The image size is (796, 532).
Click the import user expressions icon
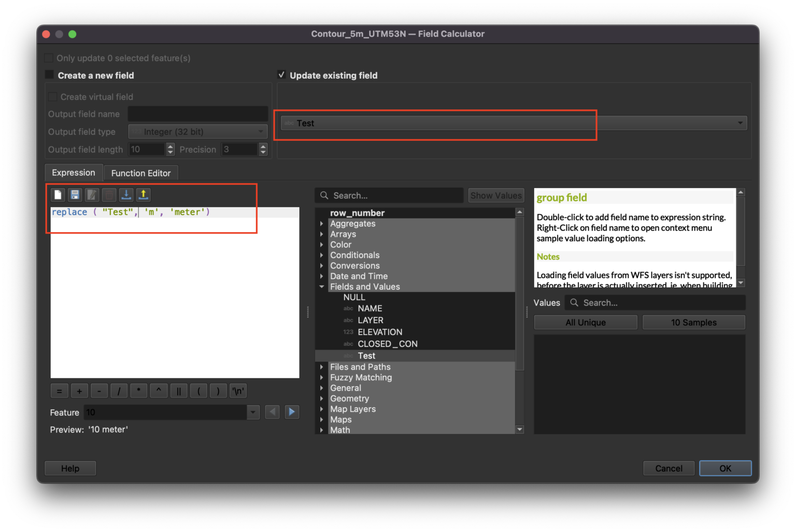coord(126,195)
